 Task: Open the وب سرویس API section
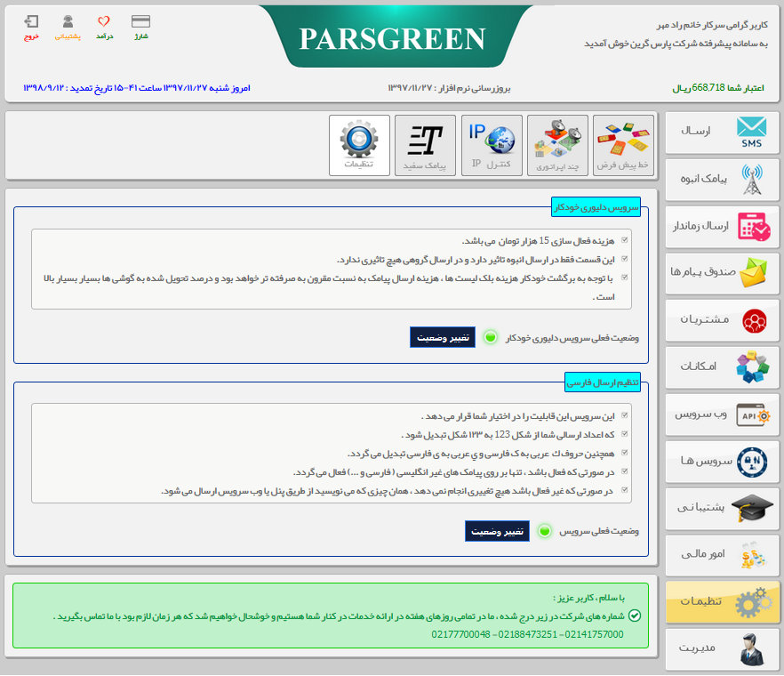tap(722, 414)
